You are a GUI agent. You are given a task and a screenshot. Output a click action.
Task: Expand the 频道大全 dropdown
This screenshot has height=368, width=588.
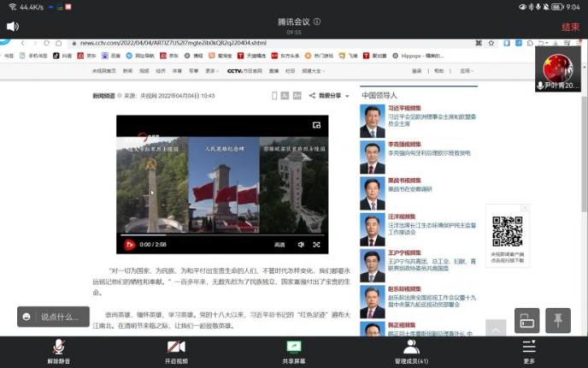[314, 70]
